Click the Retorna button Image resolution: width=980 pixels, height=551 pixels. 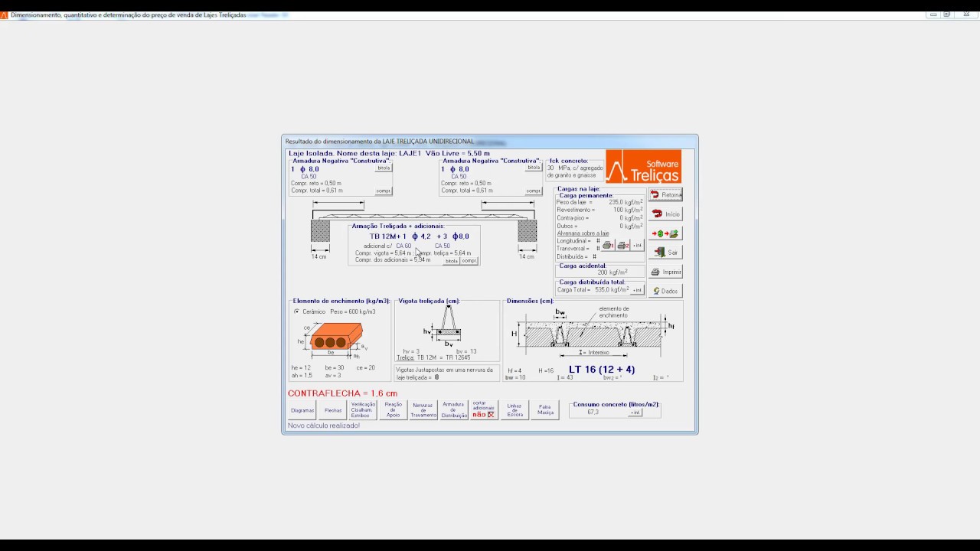click(x=665, y=194)
